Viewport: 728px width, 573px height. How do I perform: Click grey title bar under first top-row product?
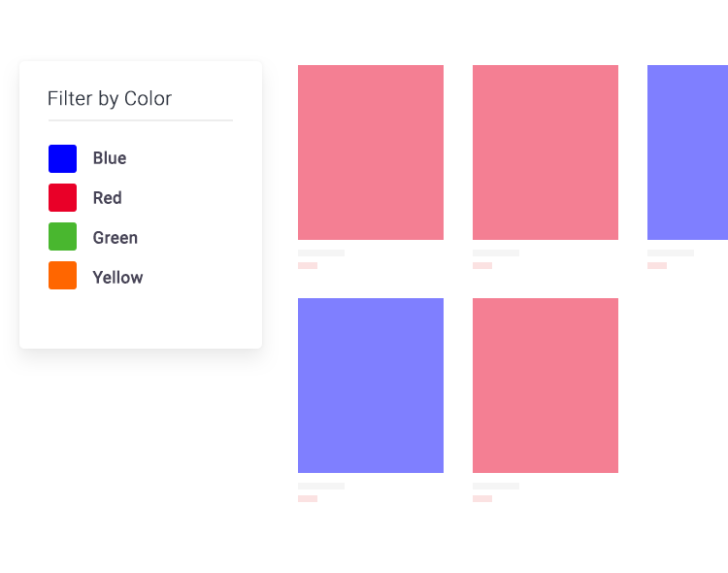pos(321,253)
